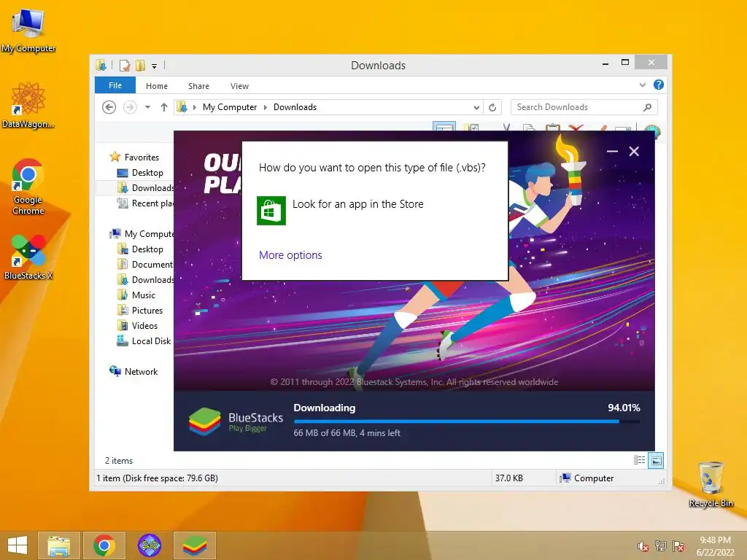Launch Chrome from the taskbar

tap(104, 545)
